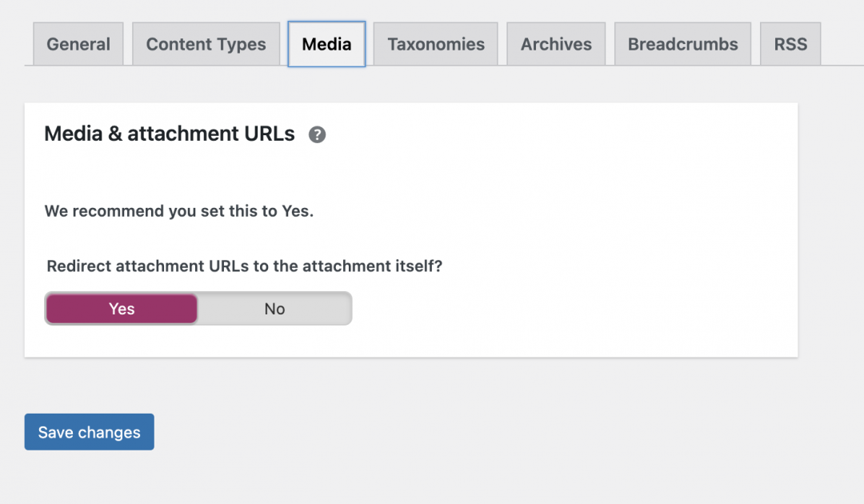864x504 pixels.
Task: Open the Archives tab
Action: tap(556, 44)
